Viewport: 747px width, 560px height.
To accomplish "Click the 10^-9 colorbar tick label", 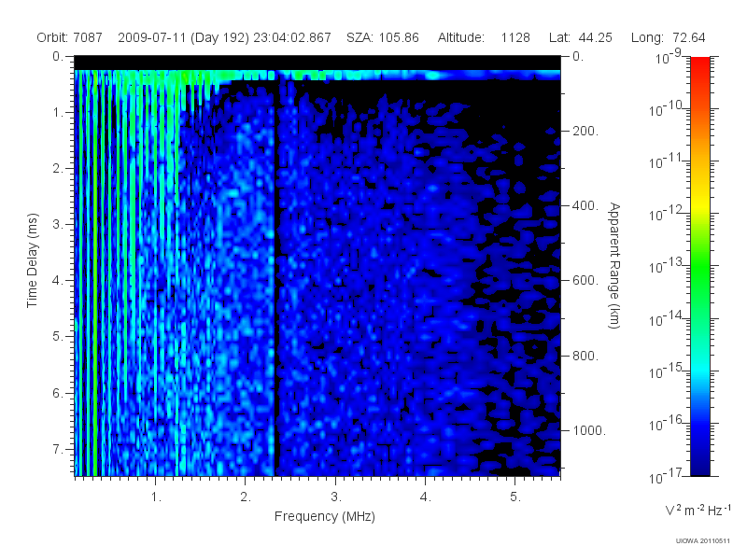I will click(x=669, y=57).
